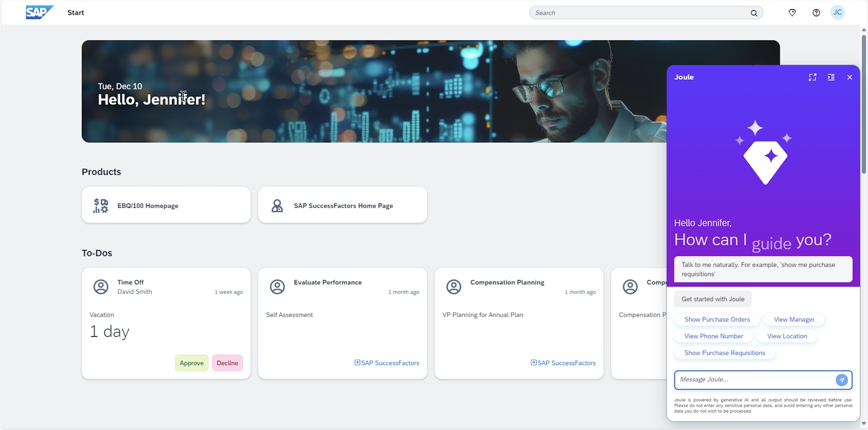This screenshot has height=430, width=868.
Task: Click the Start title in the header
Action: pyautogui.click(x=75, y=13)
